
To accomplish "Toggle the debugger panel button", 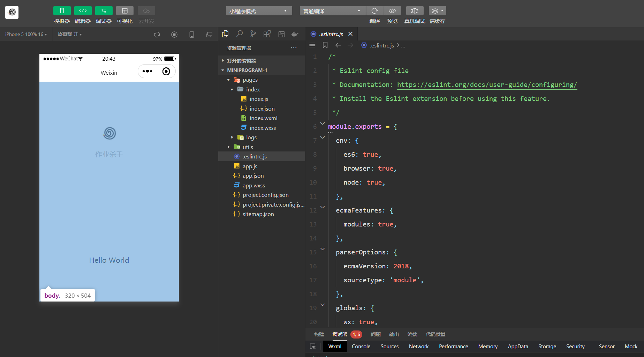I will (104, 11).
